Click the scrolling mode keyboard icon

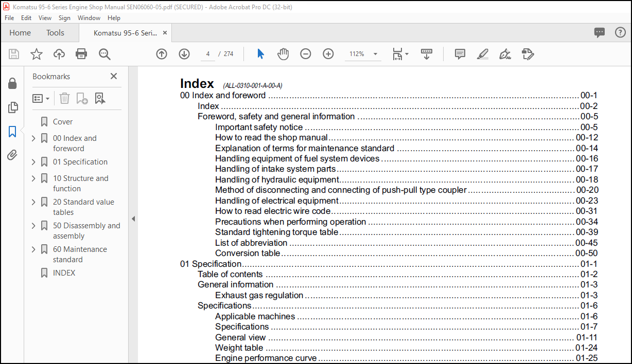(427, 54)
